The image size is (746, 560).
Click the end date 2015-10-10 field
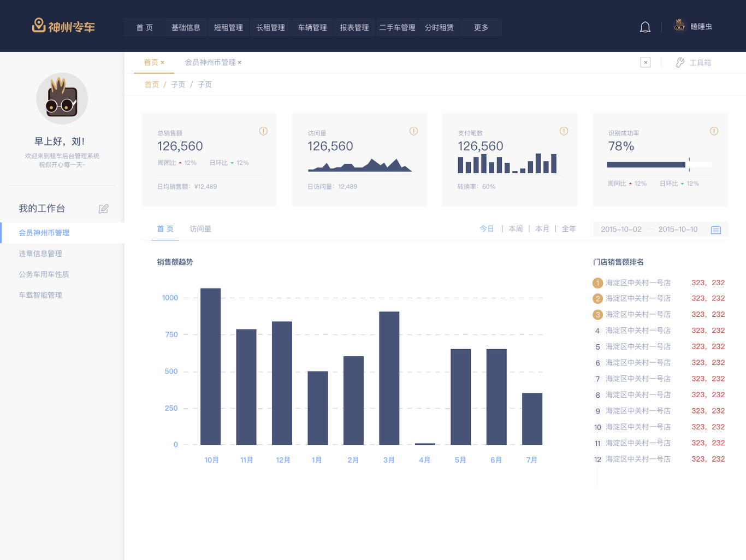678,229
